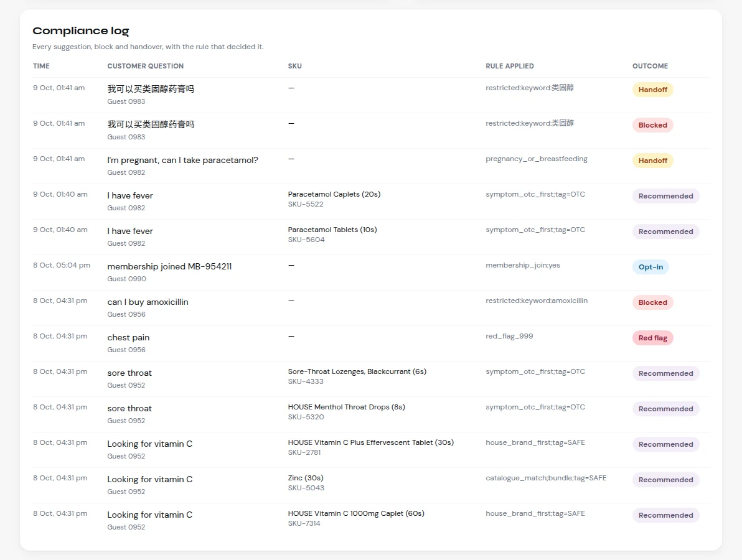Click Paracetamol Caplets (20s) product name
Screen dimensions: 742x560
coord(334,194)
